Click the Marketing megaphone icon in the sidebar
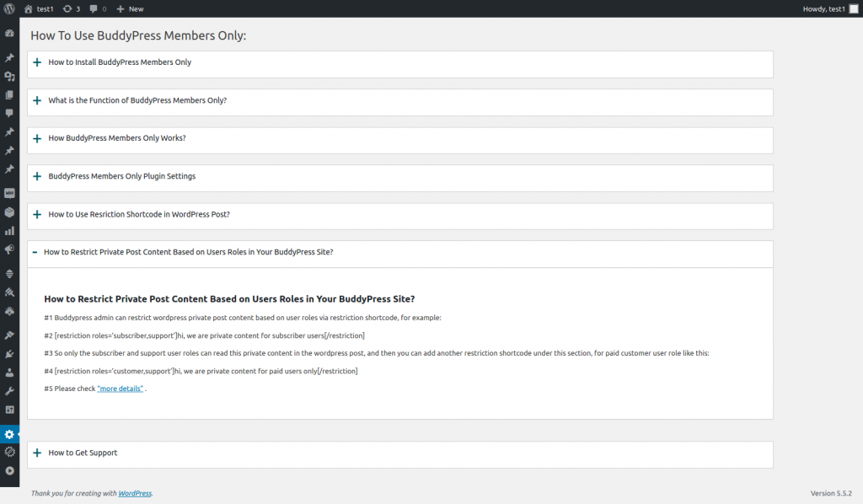This screenshot has width=863, height=504. 9,249
